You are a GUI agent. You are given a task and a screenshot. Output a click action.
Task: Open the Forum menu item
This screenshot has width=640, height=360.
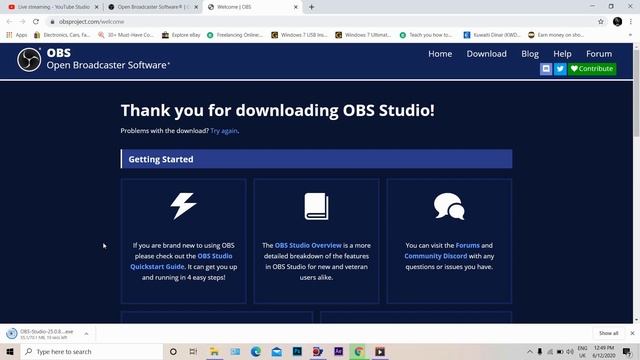[599, 54]
